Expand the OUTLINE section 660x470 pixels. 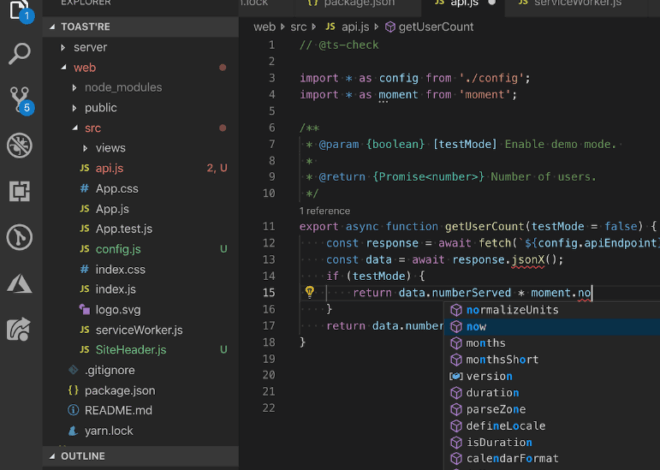pos(82,456)
